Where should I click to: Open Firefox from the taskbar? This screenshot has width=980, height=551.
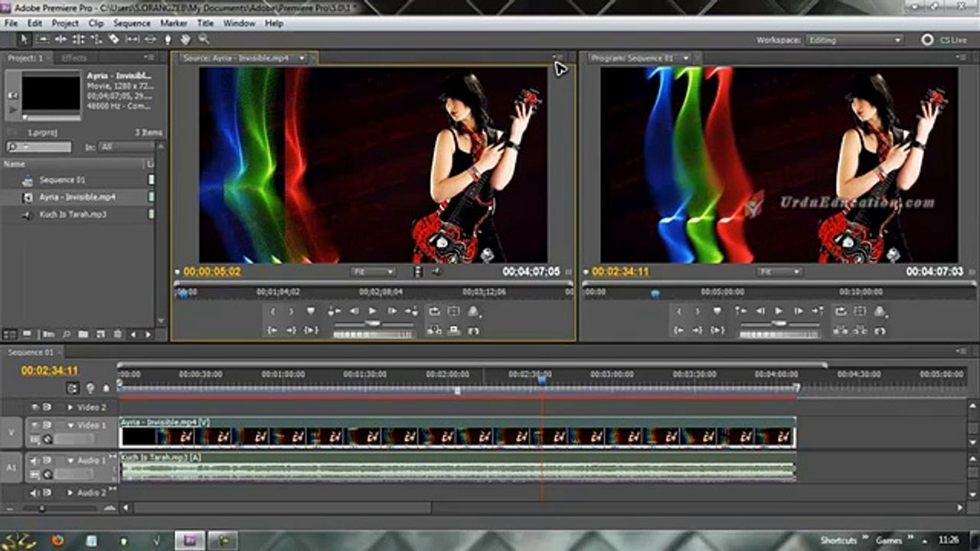[x=58, y=540]
